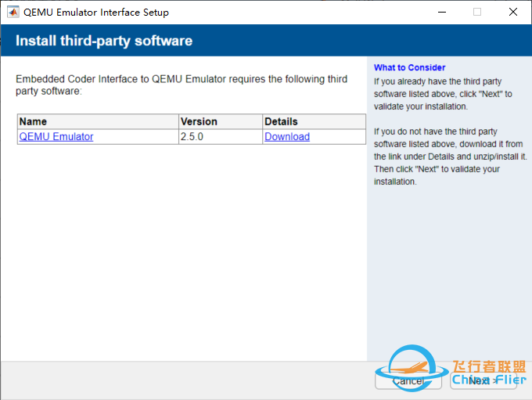Viewport: 532px width, 400px height.
Task: Click the Version column header
Action: coord(221,121)
